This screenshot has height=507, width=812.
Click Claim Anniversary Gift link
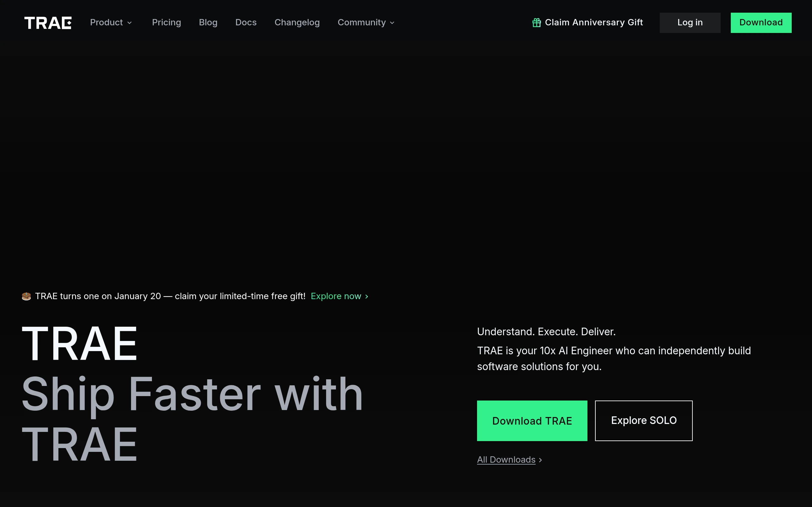593,22
